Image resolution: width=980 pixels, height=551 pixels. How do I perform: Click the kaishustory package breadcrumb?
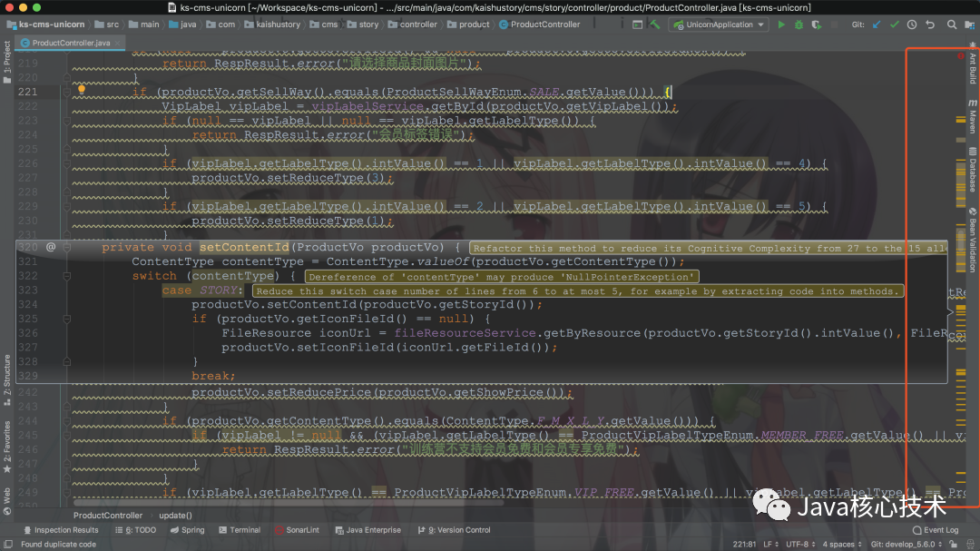pyautogui.click(x=272, y=25)
